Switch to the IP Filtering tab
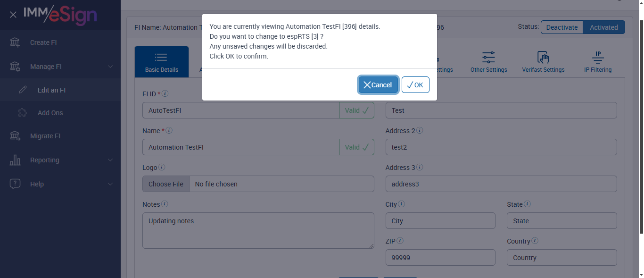Screen dimensions: 644x278 pos(598,62)
